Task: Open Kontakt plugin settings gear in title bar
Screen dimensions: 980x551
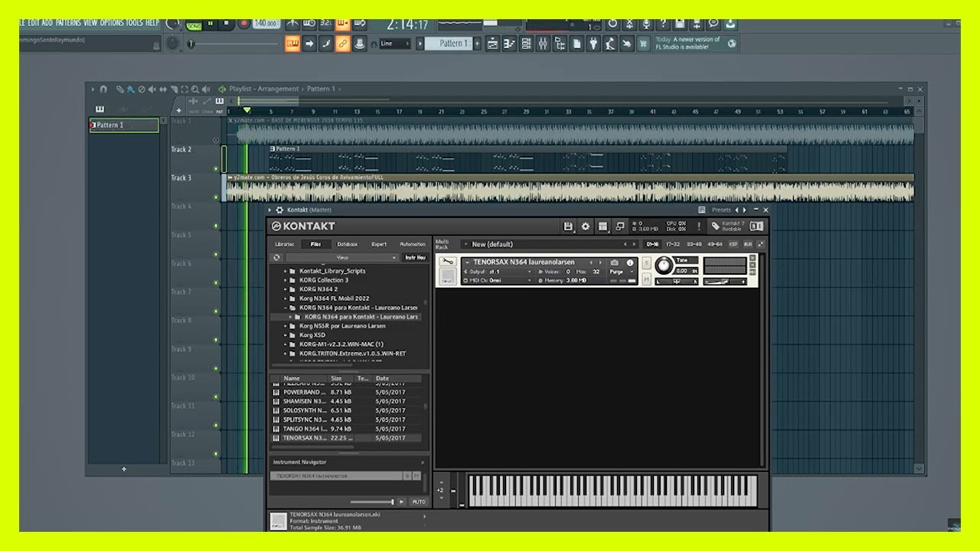Action: click(x=279, y=210)
